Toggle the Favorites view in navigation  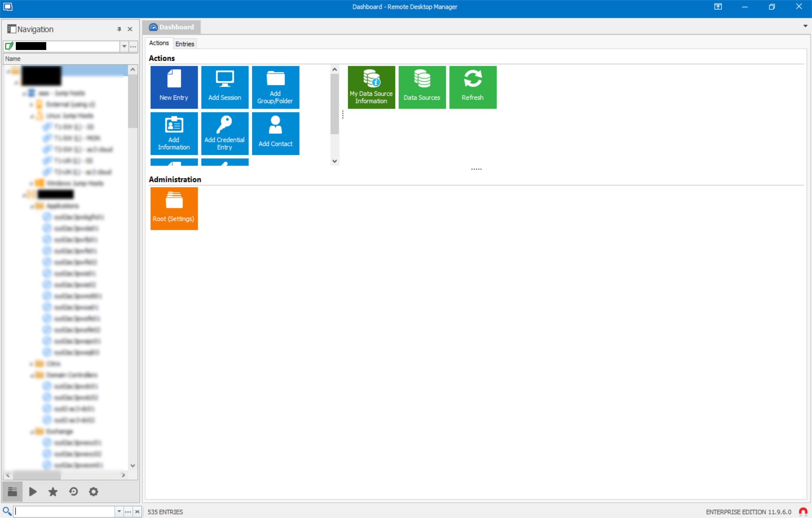click(53, 491)
